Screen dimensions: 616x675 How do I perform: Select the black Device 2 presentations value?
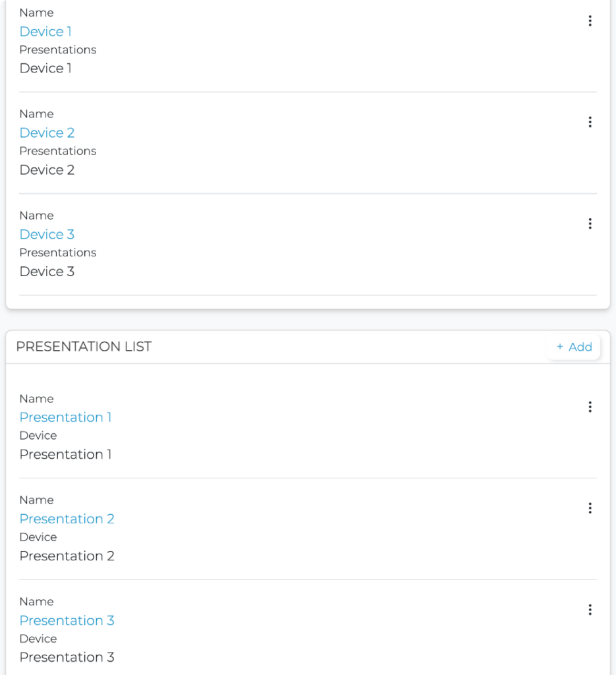[x=47, y=170]
